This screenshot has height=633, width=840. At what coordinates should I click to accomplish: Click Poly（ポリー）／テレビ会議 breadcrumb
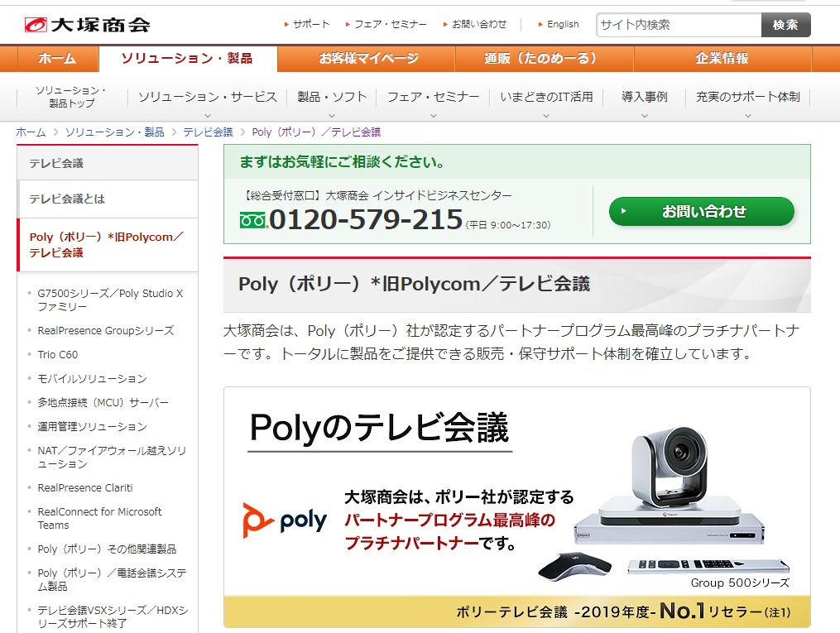click(x=316, y=132)
